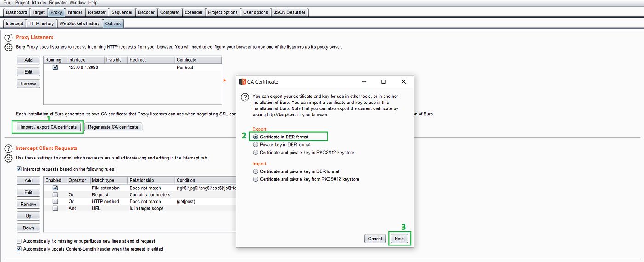Switch to the Sequencer tab
The height and width of the screenshot is (262, 644).
pyautogui.click(x=122, y=12)
